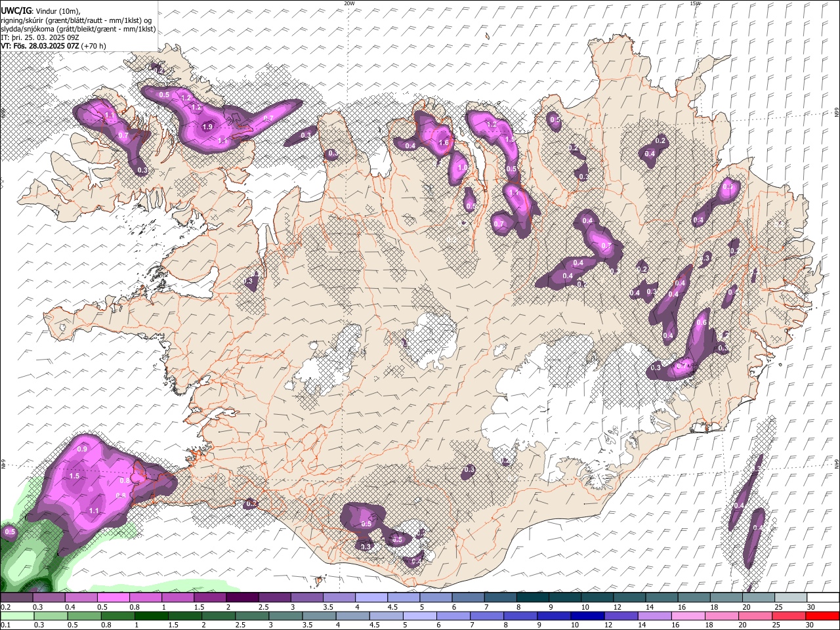Viewport: 840px width, 630px height.
Task: Click the 0.1 label on the rain scale
Action: 6,625
